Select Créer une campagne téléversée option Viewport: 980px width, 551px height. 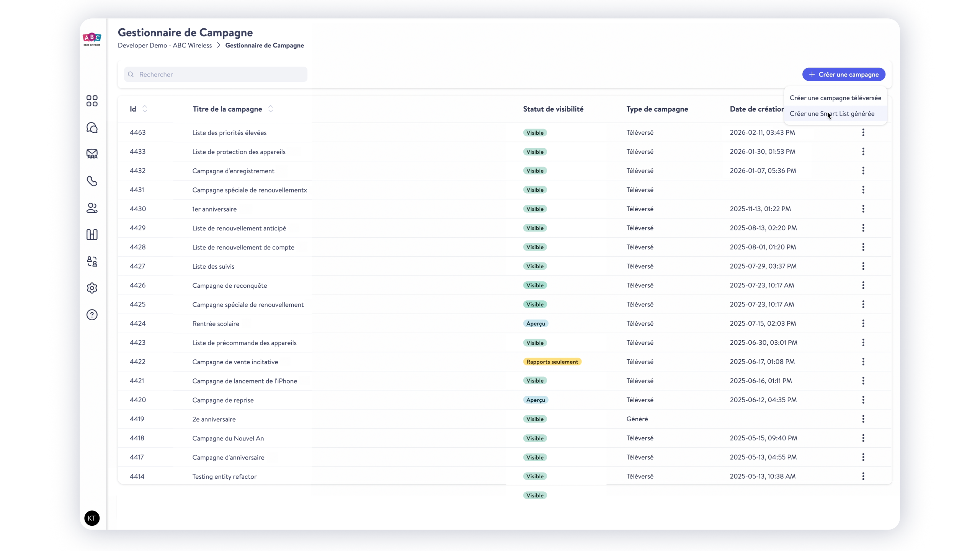pyautogui.click(x=835, y=98)
